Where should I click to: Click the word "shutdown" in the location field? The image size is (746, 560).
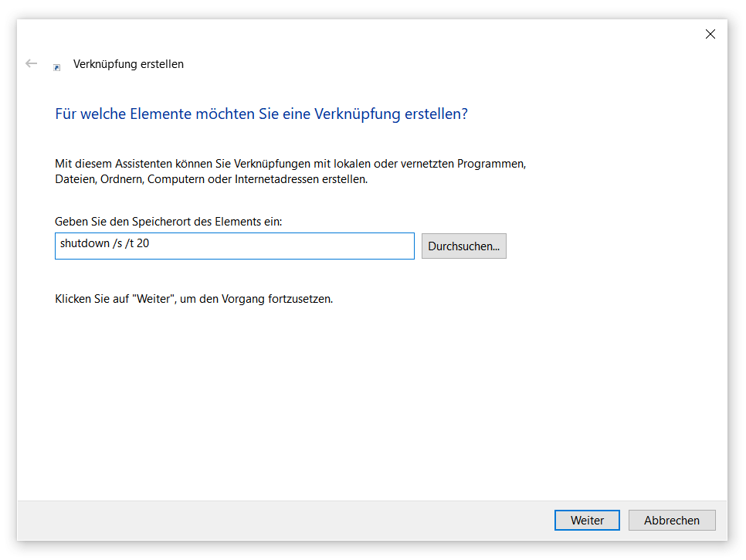[83, 243]
